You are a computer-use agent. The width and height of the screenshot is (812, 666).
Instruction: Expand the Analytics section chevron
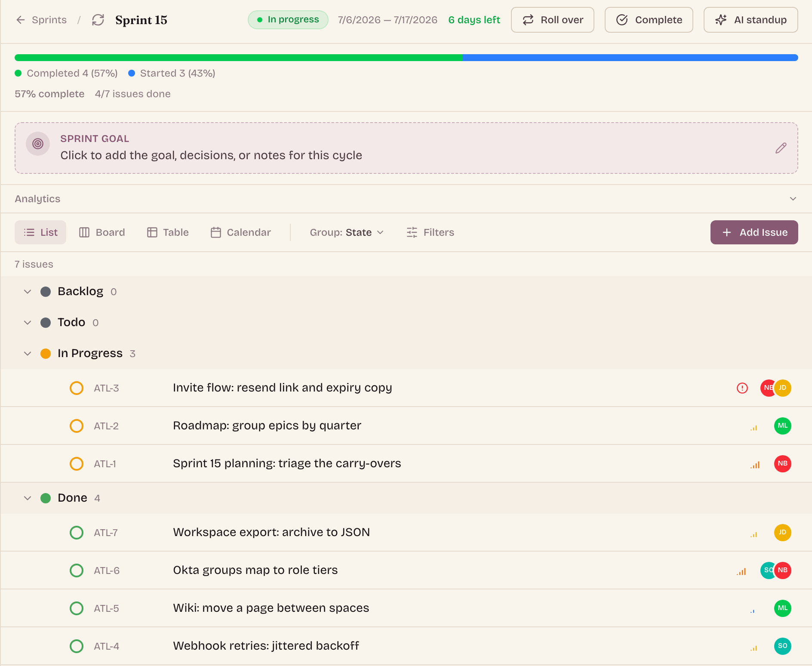[793, 199]
